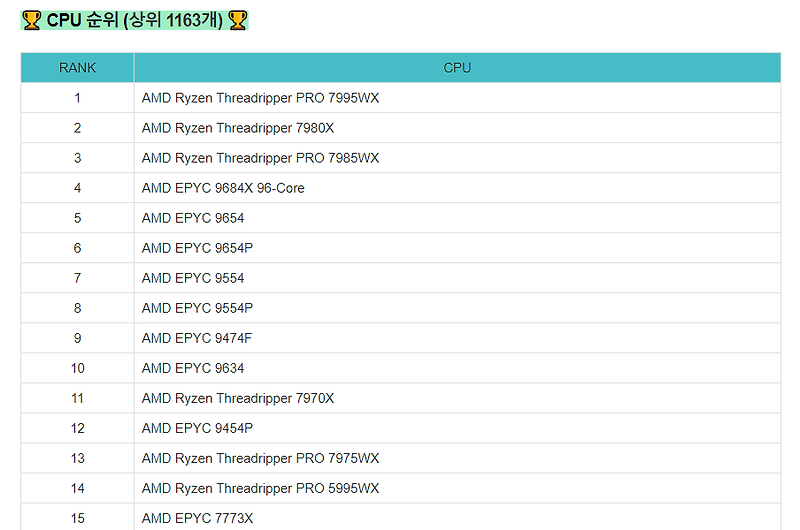Select AMD Ryzen Threadripper 7980X entry
This screenshot has width=800, height=530.
(238, 128)
